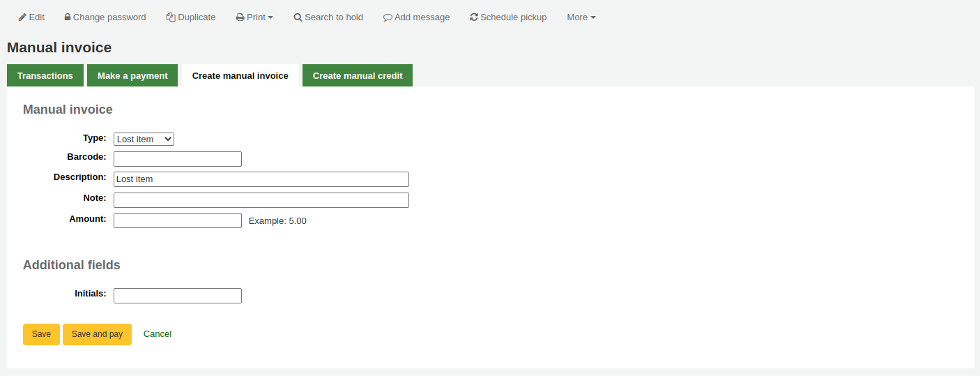Open the Type select showing Lost item
Image resolution: width=980 pixels, height=376 pixels.
pos(144,139)
